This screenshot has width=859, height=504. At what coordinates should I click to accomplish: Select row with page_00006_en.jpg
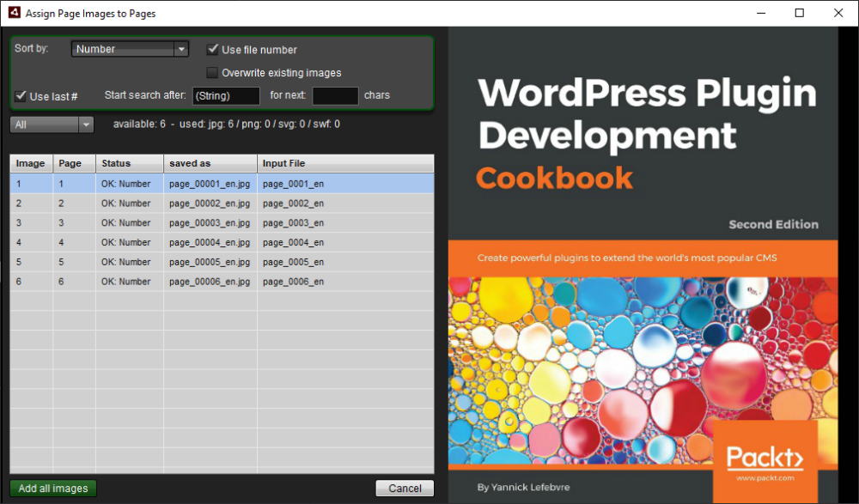[x=222, y=282]
